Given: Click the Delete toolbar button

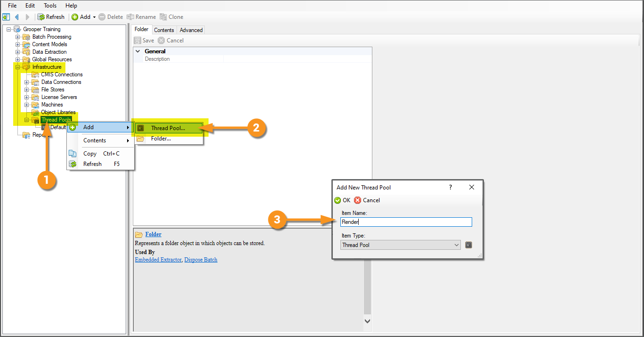Looking at the screenshot, I should 111,17.
